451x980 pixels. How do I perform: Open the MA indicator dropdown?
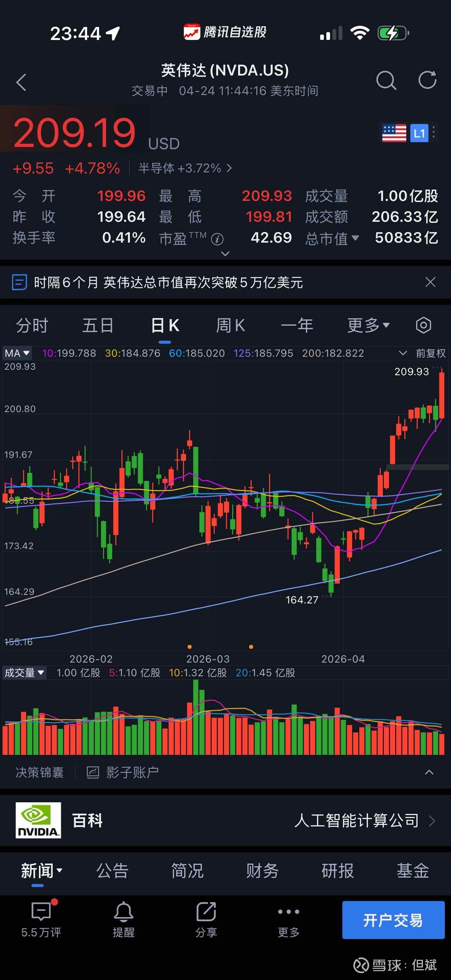[17, 353]
